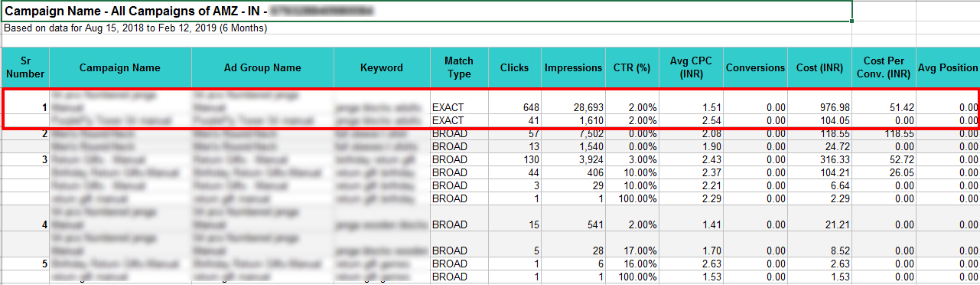980x285 pixels.
Task: Click the cost cell 104.21
Action: (x=835, y=172)
